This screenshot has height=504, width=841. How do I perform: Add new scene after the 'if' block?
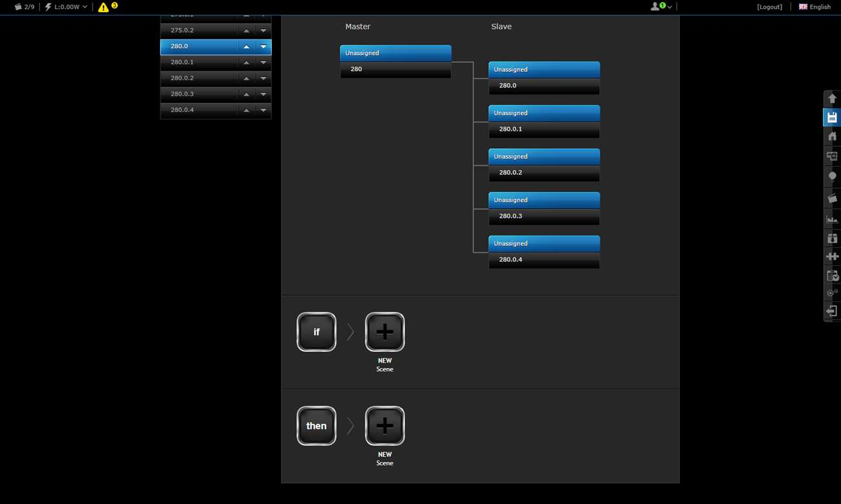(385, 332)
